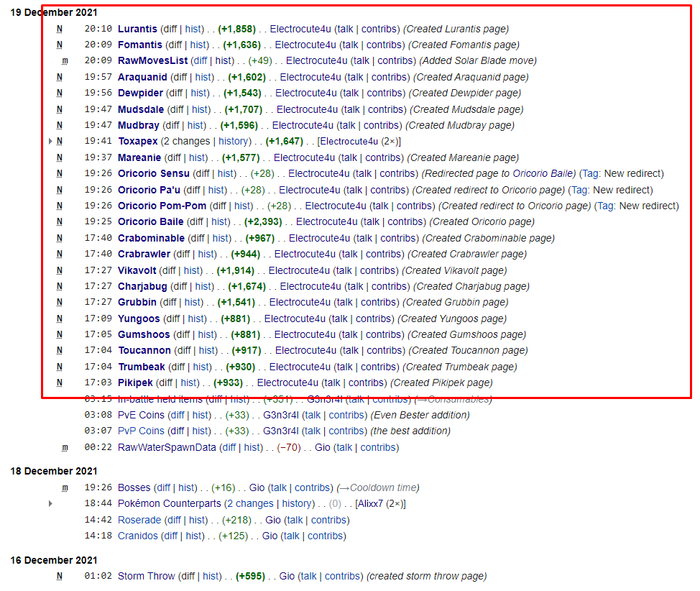Click the N new-page marker beside Mudsdale
This screenshot has height=591, width=700.
[x=60, y=109]
